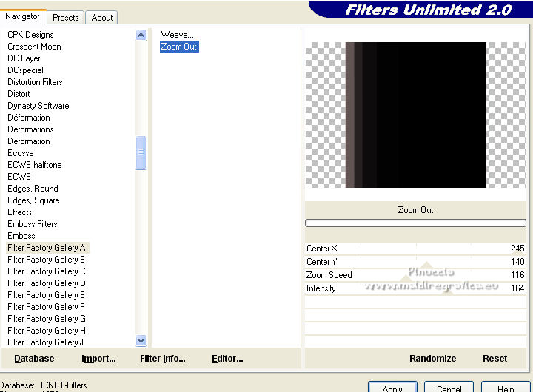Select Filter Factory Gallery B
Screen dimensions: 533x392
46,260
